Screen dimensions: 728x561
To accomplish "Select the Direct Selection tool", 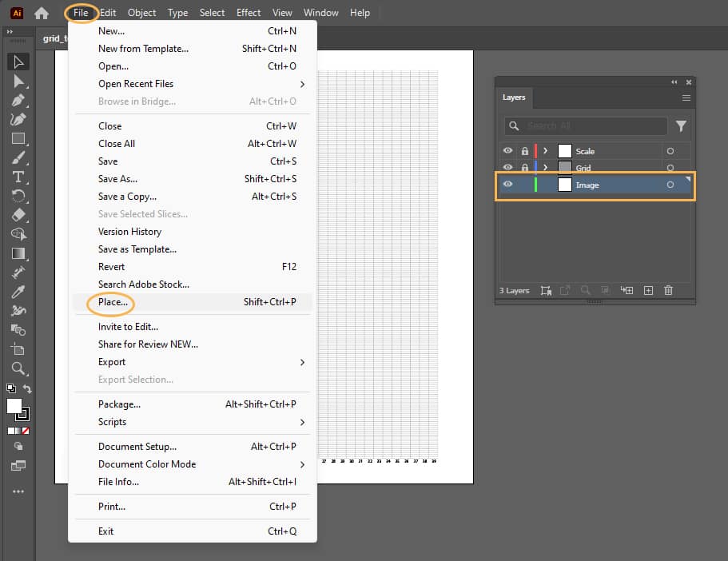I will 18,81.
